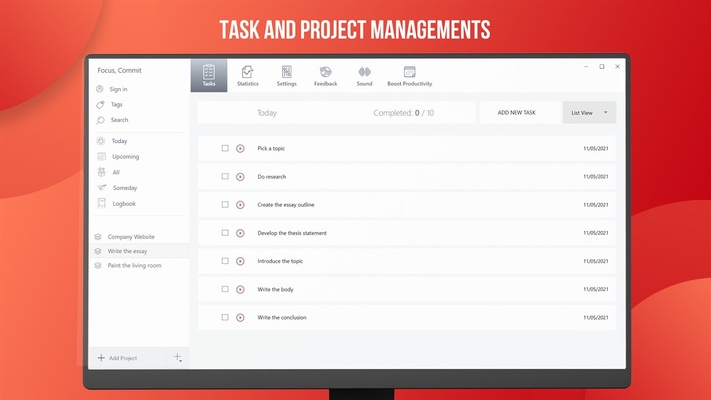
Task: Click the Focus, Commit app title
Action: [x=119, y=70]
